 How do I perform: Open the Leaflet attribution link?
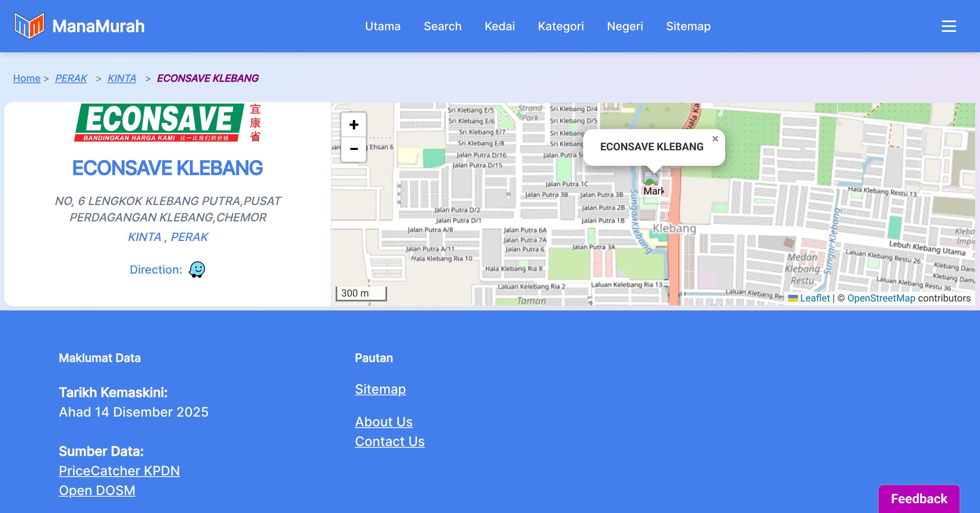coord(815,298)
